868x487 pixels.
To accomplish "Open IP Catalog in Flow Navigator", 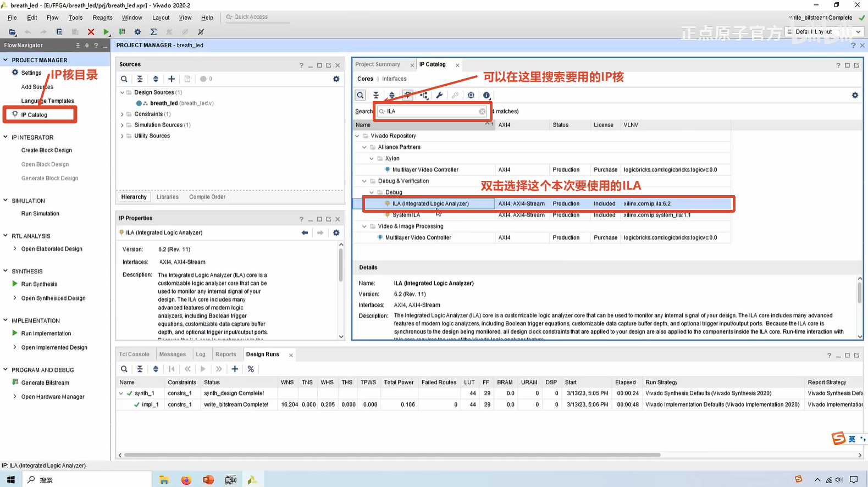I will [34, 115].
